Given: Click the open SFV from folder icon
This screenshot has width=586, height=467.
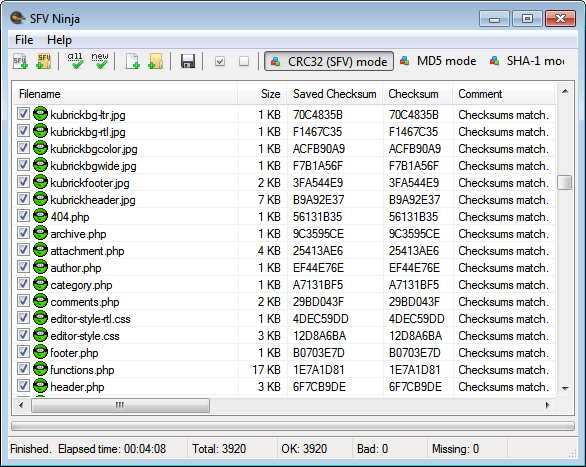Looking at the screenshot, I should (44, 61).
